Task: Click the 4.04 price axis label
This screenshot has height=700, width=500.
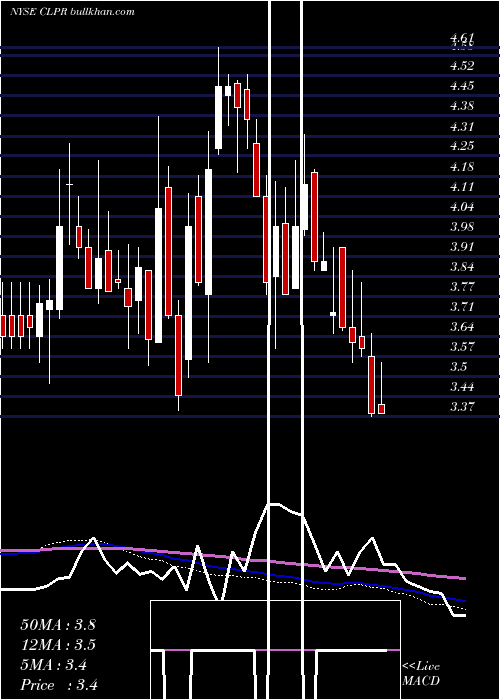Action: coord(462,207)
